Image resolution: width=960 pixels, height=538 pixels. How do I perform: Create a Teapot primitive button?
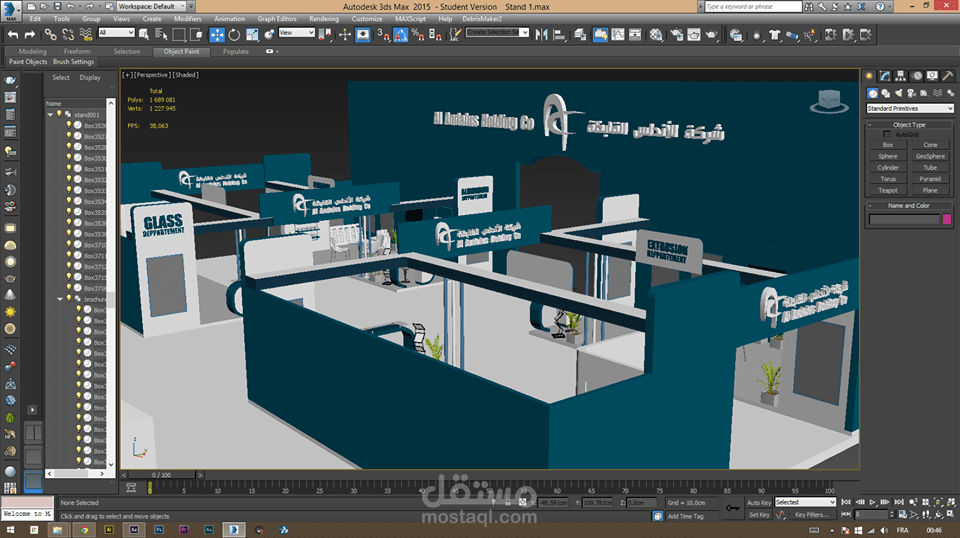pyautogui.click(x=888, y=190)
